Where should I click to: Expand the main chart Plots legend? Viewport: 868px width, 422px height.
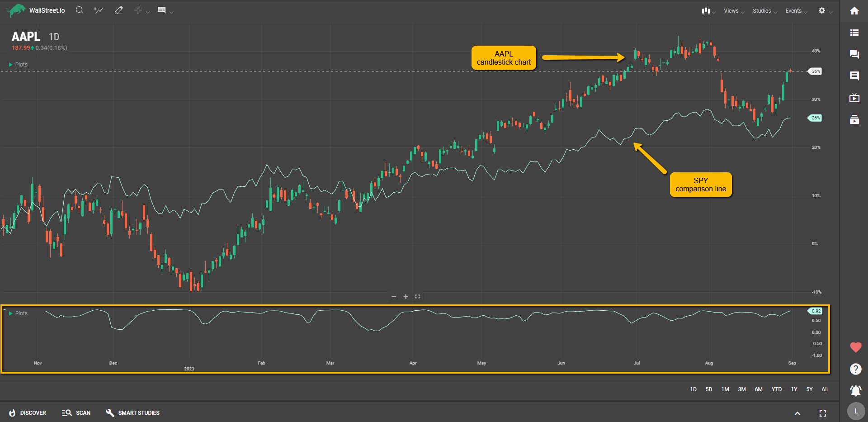(x=18, y=65)
